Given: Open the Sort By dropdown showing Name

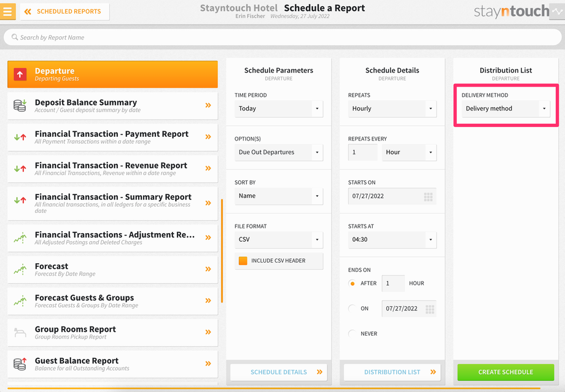Looking at the screenshot, I should (279, 196).
